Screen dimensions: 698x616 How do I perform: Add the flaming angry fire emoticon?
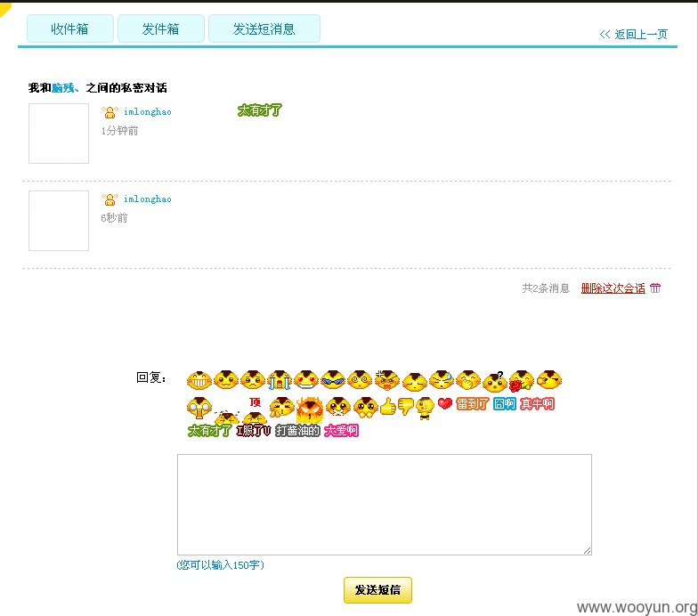click(x=310, y=409)
